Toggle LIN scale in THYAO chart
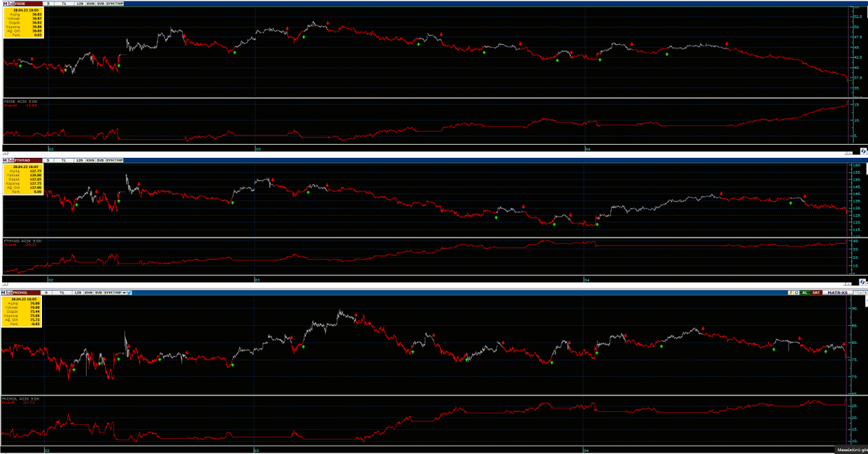The height and width of the screenshot is (454, 868). [80, 160]
